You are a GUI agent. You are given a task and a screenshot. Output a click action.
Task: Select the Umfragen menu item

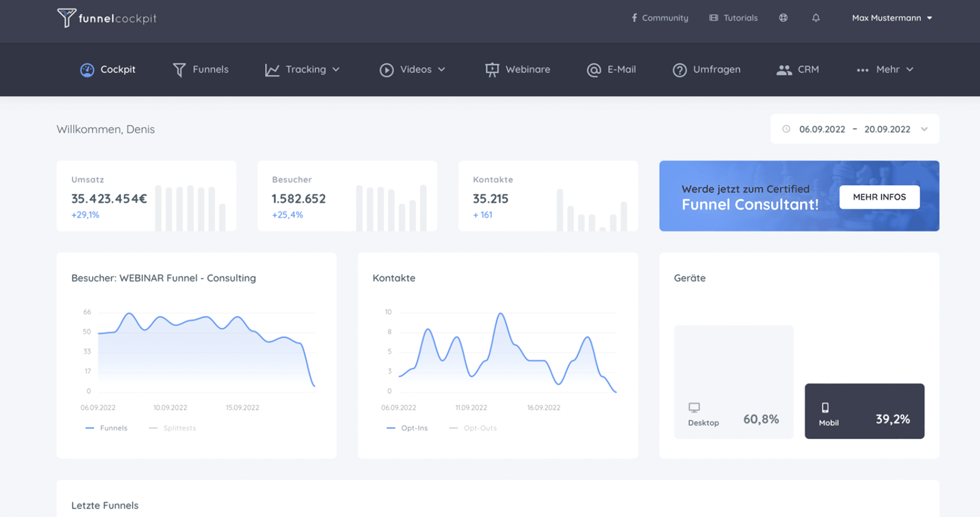pos(707,69)
